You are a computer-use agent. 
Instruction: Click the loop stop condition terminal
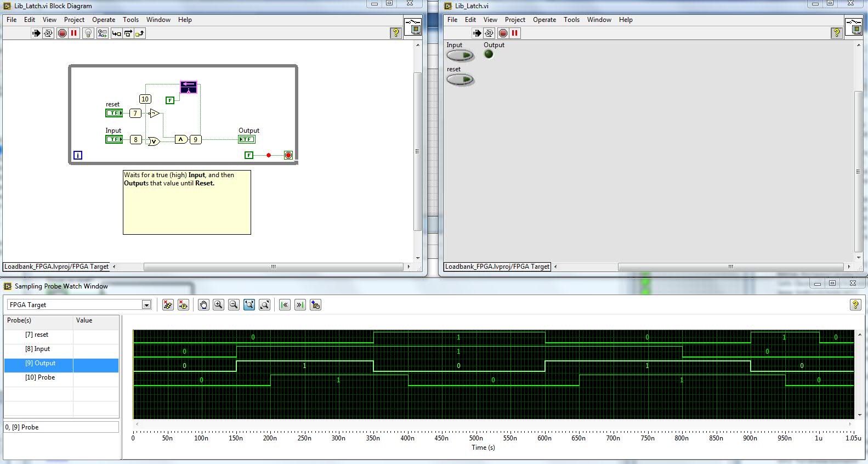pos(288,155)
